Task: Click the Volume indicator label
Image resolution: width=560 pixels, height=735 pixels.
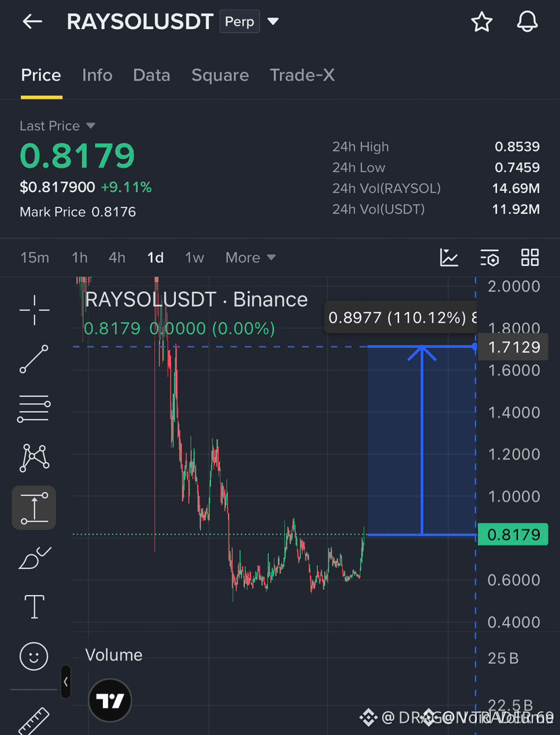Action: pos(114,655)
